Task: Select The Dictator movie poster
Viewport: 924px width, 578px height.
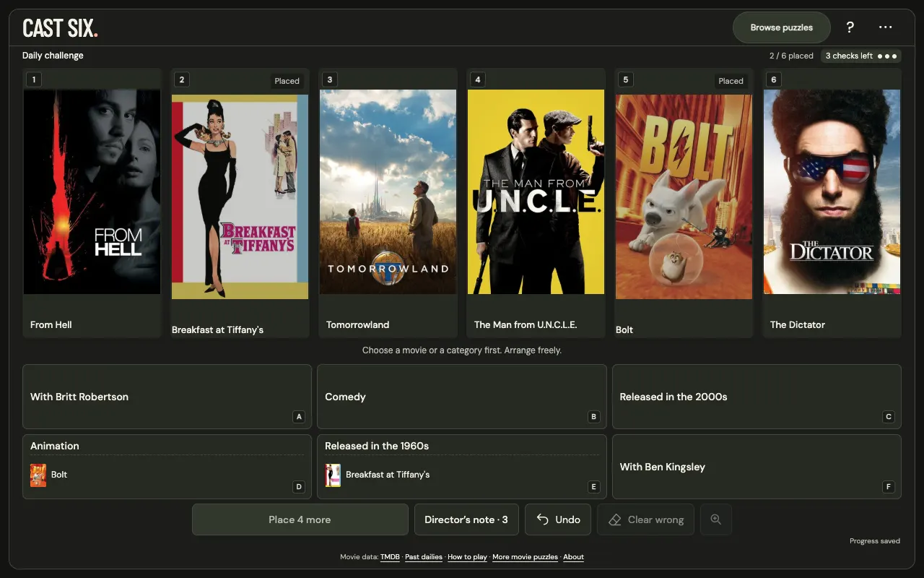Action: [832, 191]
